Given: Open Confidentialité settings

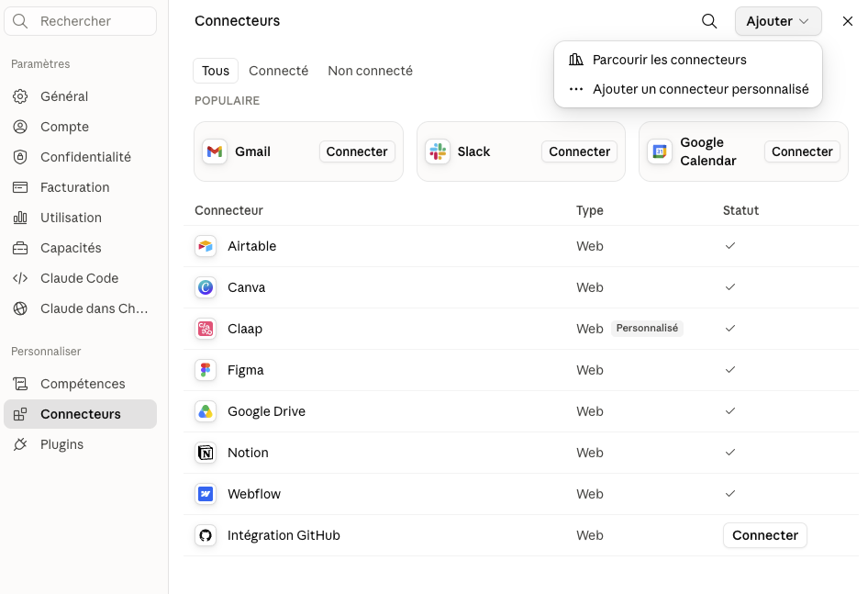Looking at the screenshot, I should [80, 157].
